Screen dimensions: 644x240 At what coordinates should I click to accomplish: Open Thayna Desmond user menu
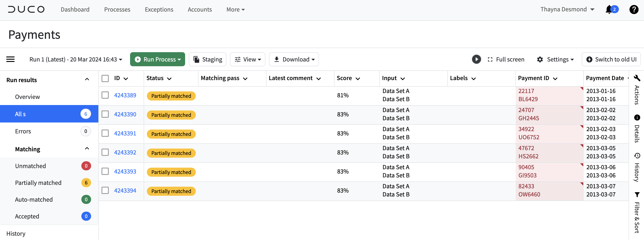pos(567,9)
